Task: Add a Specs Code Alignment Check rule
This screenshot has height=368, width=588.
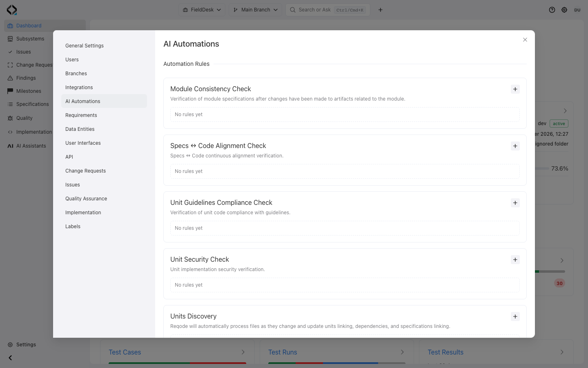Action: [x=515, y=146]
